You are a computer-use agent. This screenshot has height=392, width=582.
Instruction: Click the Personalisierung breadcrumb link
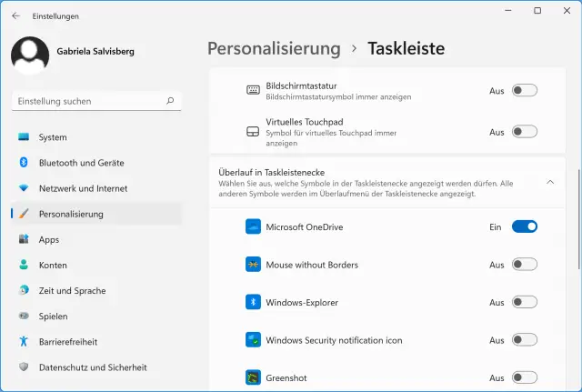[274, 48]
